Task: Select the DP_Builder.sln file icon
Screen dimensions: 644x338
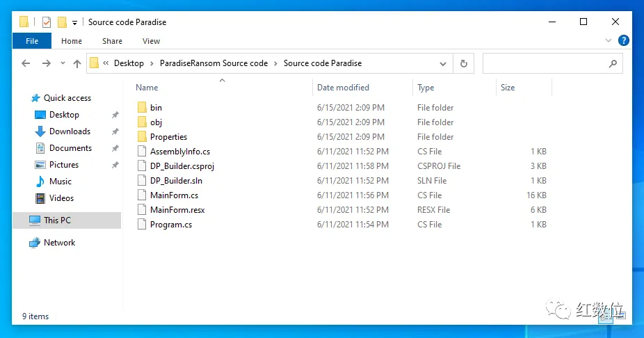Action: tap(142, 181)
